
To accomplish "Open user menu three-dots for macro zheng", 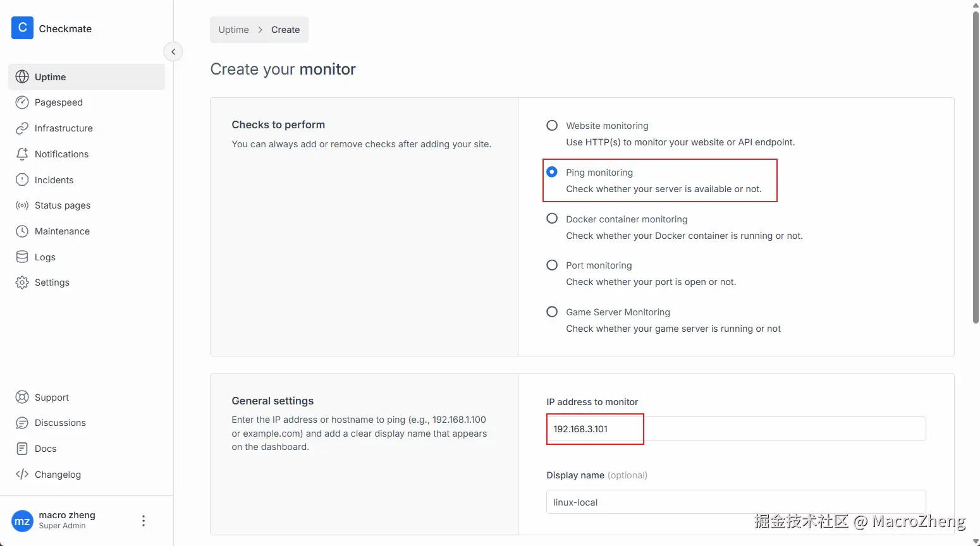I will click(144, 521).
